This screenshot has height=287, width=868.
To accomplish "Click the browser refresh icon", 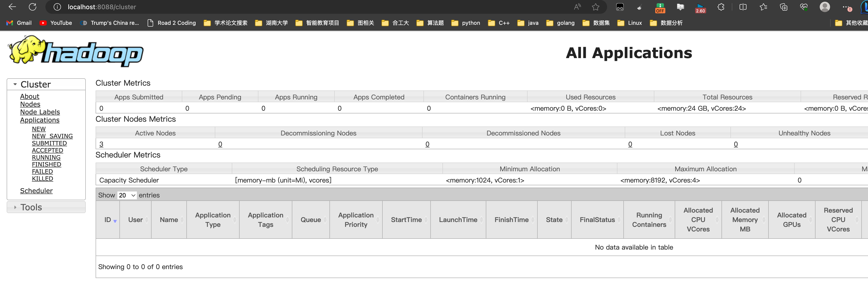I will point(33,7).
